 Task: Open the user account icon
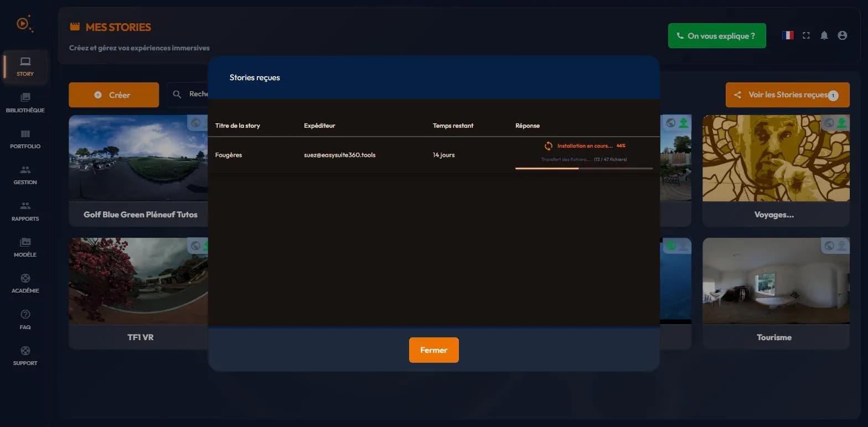tap(843, 35)
